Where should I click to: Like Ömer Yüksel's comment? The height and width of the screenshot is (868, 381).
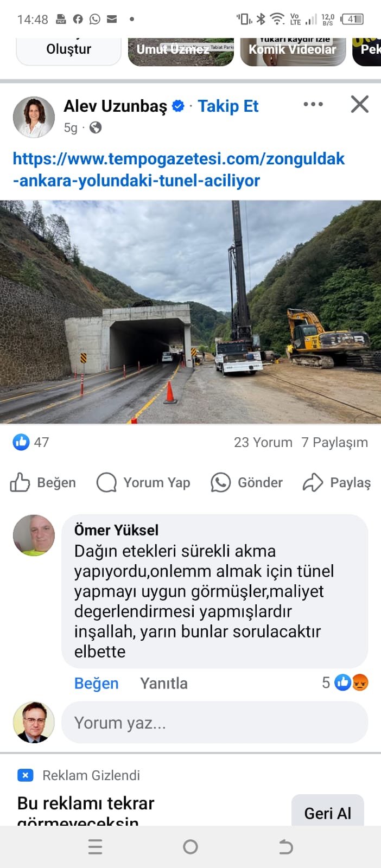(96, 683)
